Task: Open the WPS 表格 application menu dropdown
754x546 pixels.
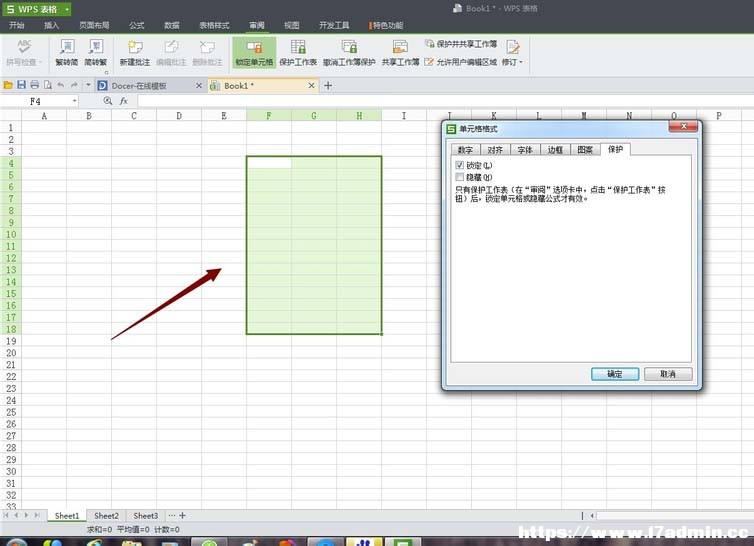Action: pos(67,9)
